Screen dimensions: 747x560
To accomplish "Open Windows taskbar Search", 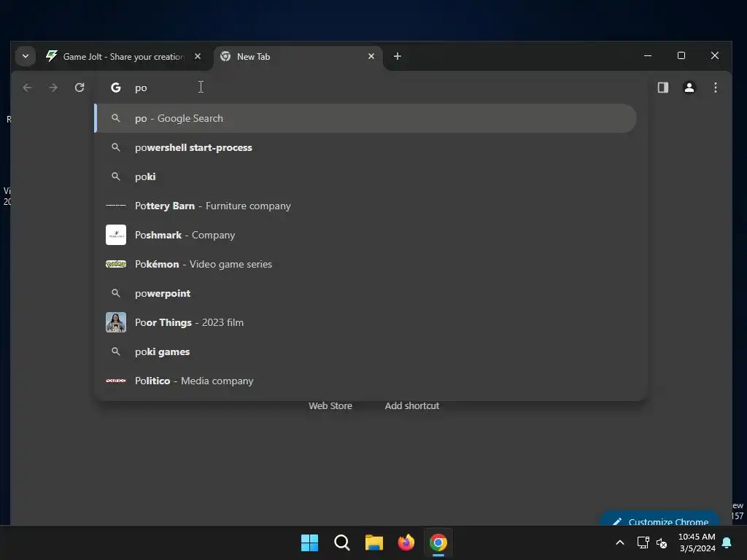I will pyautogui.click(x=342, y=542).
